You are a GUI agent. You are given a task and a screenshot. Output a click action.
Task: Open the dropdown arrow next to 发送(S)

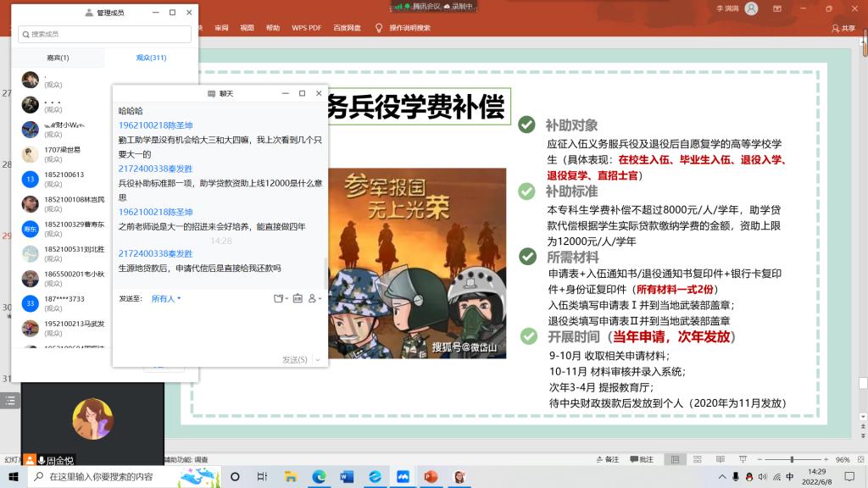point(318,360)
